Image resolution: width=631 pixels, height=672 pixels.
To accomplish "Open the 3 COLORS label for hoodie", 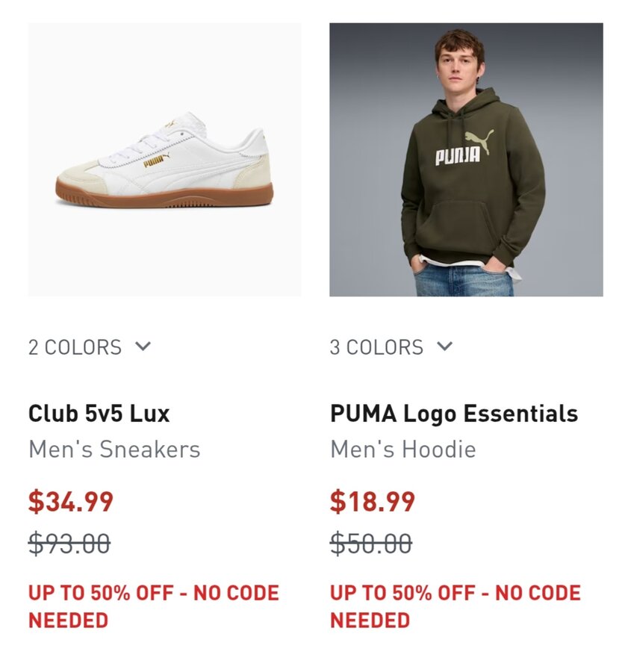I will (376, 347).
